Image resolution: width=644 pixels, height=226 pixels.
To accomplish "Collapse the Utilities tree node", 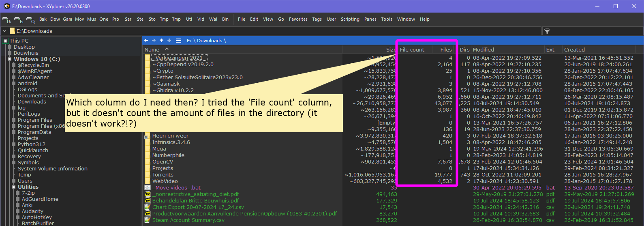I will pyautogui.click(x=13, y=187).
